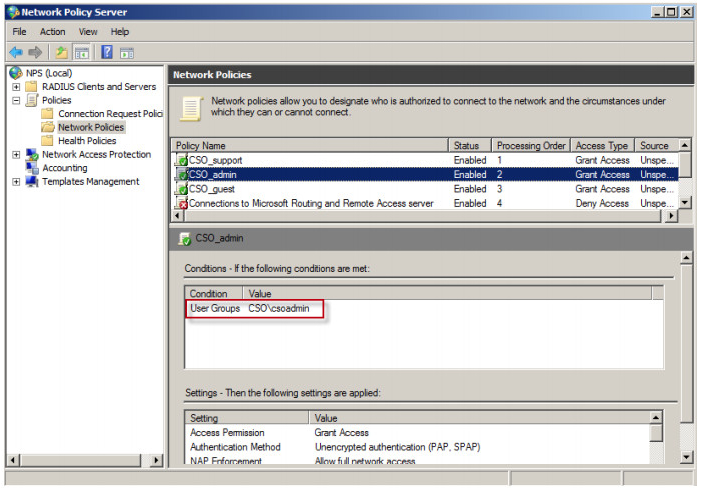The image size is (704, 492).
Task: Expand the Templates Management node
Action: pos(16,182)
